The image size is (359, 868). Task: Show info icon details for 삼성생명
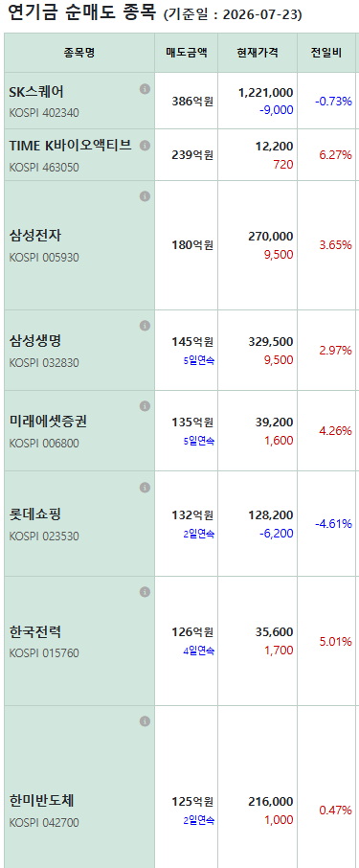pos(145,326)
